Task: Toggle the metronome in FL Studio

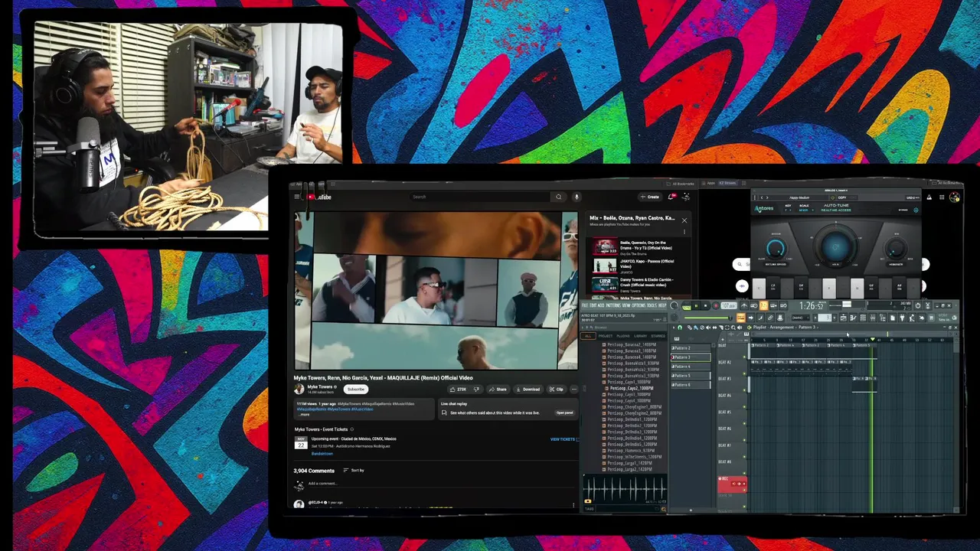Action: [x=744, y=305]
